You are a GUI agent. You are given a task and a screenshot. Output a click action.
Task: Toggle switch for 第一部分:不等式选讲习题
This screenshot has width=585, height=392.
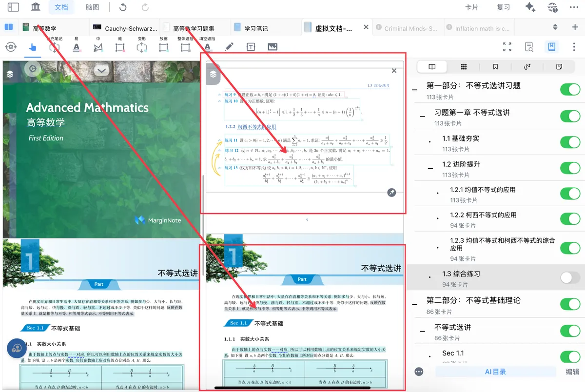tap(570, 89)
